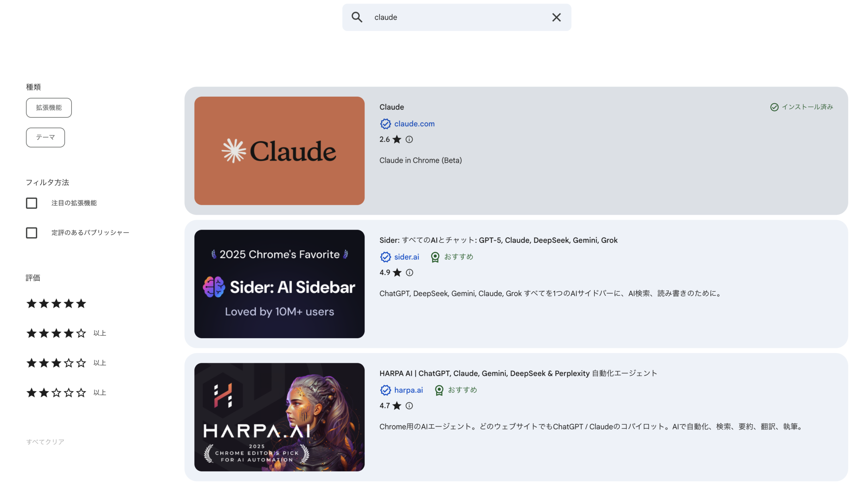Check the 注目の拡張機能 checkbox

tap(32, 203)
